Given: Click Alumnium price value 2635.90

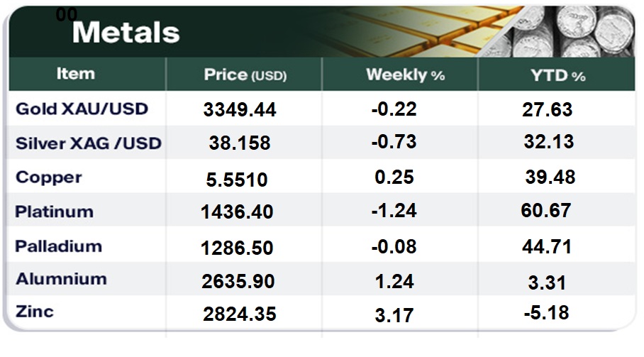Looking at the screenshot, I should (x=238, y=281).
